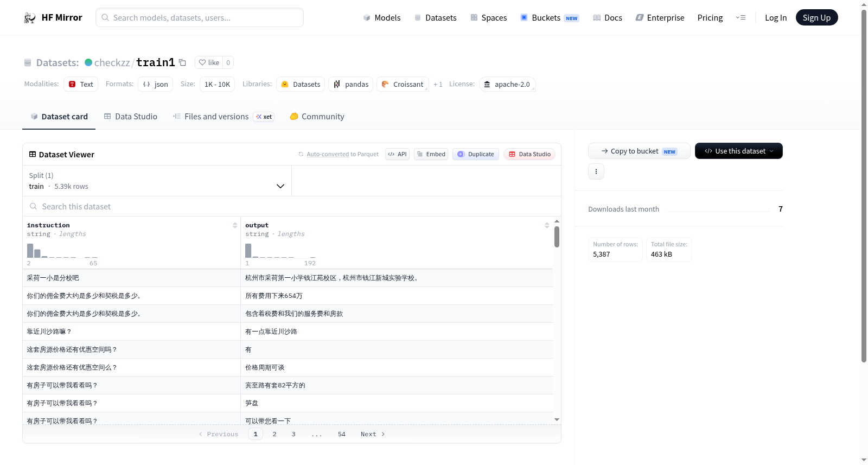Click the dataset table vertical scrollbar thumb
The height and width of the screenshot is (465, 868).
557,237
